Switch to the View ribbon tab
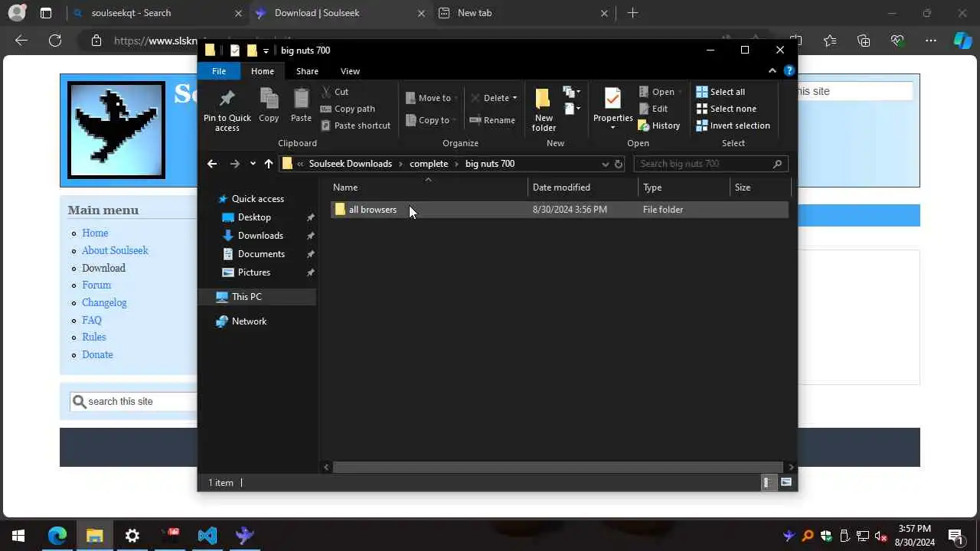Screen dimensions: 980x551 (350, 71)
